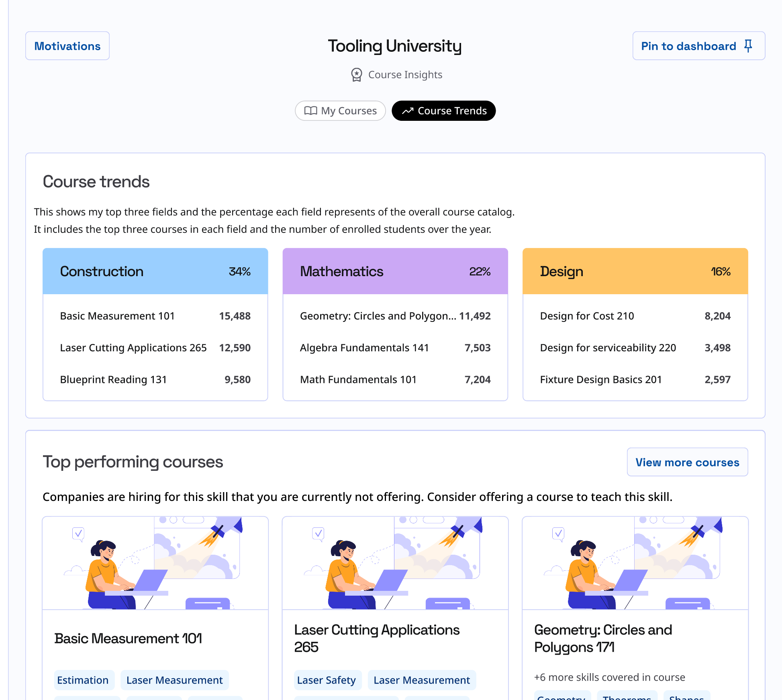Click the Course Insights ribbon badge icon
Screen dimensions: 782x700
pyautogui.click(x=356, y=75)
